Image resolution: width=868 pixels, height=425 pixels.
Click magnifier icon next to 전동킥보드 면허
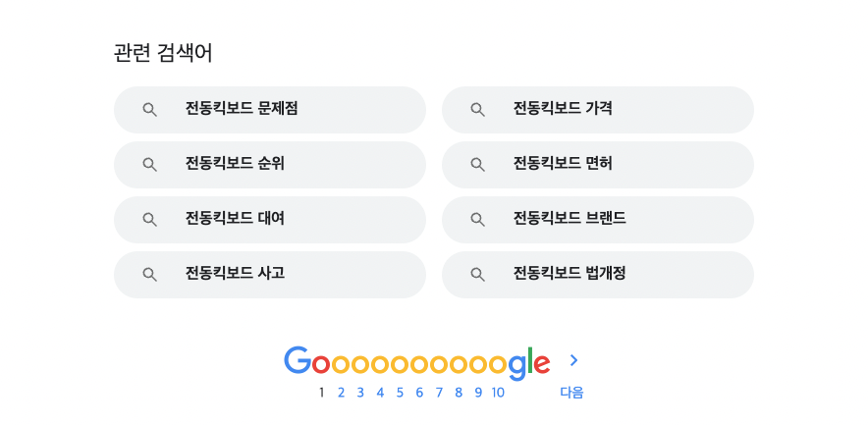pos(478,164)
